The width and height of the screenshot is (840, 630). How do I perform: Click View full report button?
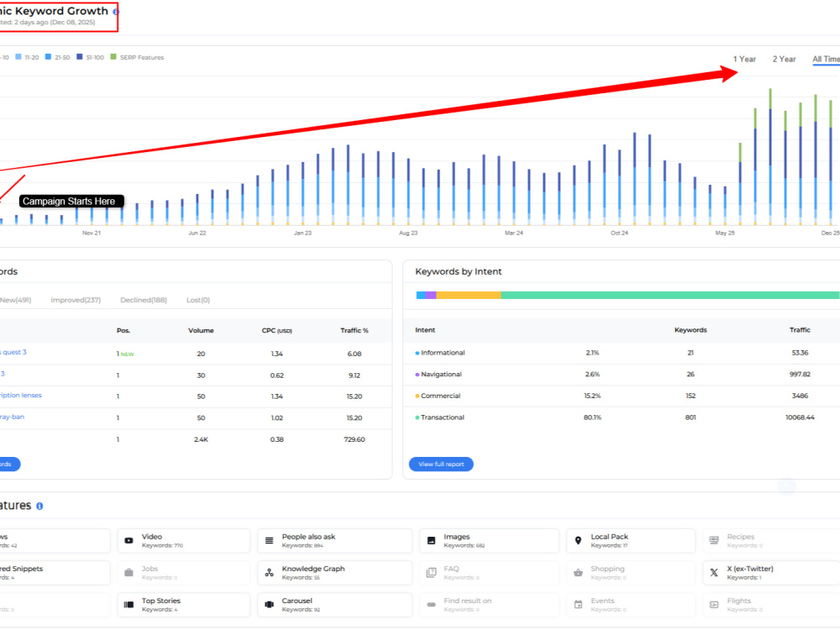point(441,464)
